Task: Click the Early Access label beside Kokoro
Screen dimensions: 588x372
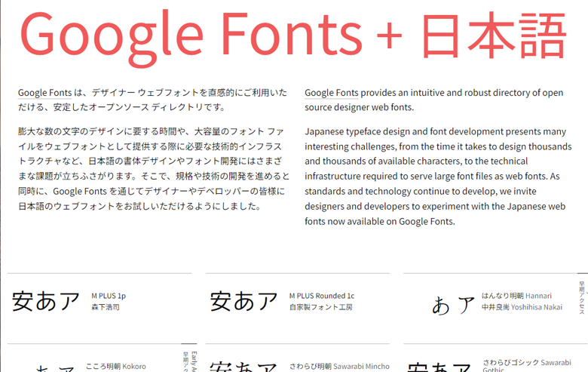Action: pyautogui.click(x=194, y=361)
